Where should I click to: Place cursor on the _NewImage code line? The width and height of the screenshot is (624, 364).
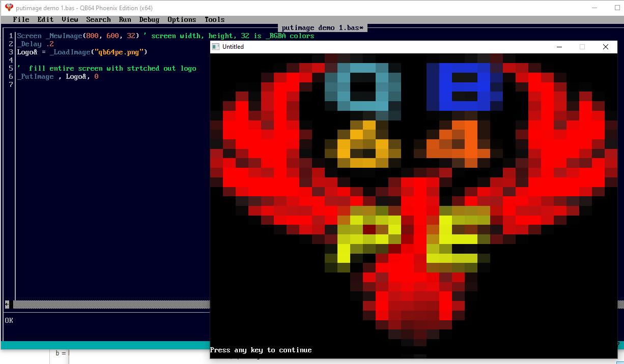click(x=165, y=36)
